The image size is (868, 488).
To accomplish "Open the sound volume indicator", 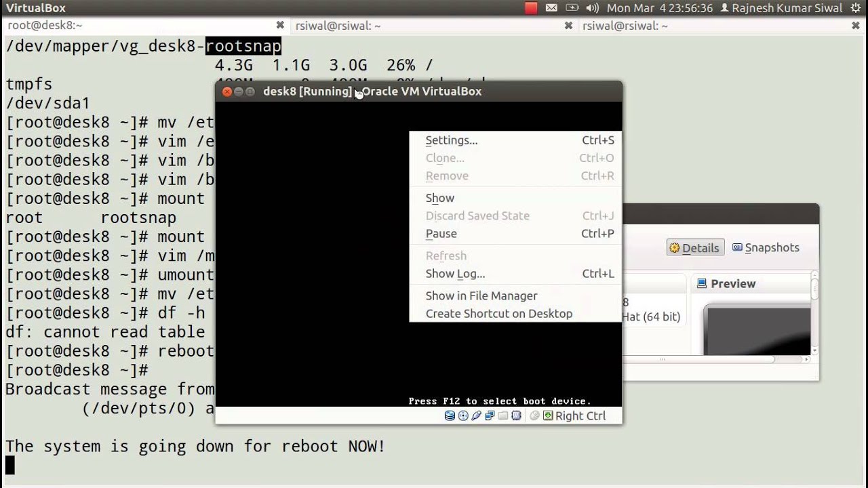I will (x=592, y=8).
